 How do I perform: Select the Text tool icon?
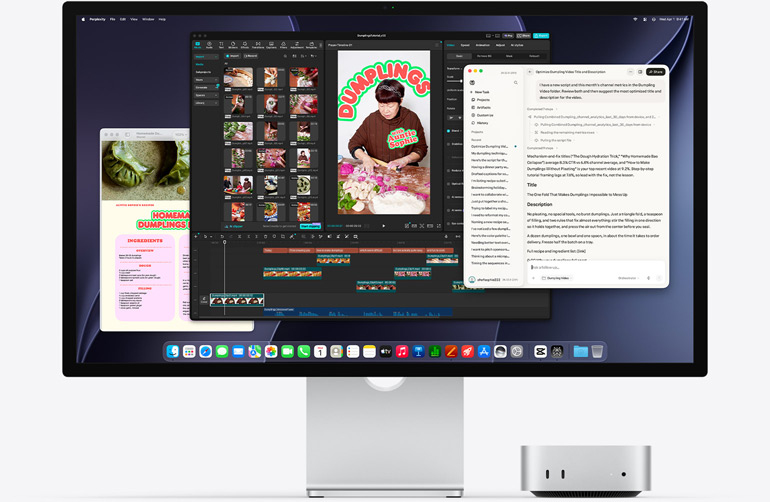(x=221, y=45)
